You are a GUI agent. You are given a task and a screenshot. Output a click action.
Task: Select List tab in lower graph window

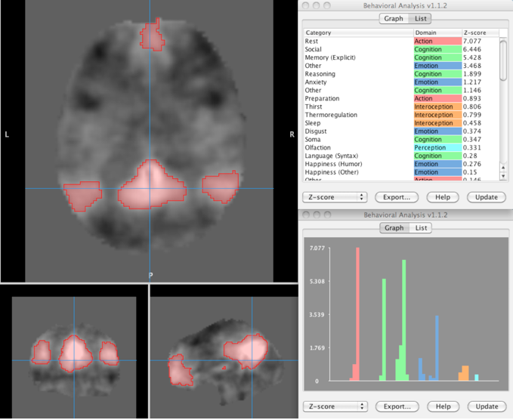coord(421,227)
